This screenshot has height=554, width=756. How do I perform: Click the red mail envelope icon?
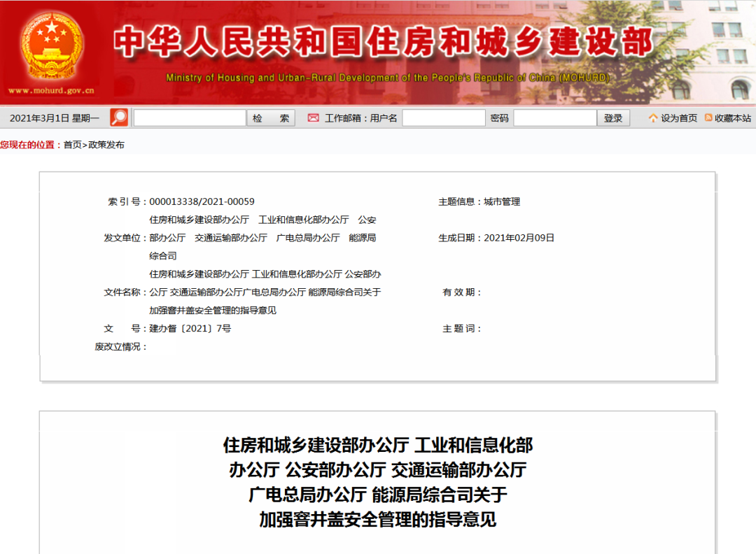click(314, 118)
